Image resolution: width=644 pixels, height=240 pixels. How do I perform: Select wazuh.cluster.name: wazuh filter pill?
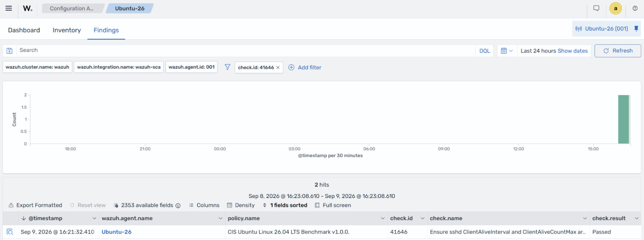click(x=37, y=67)
